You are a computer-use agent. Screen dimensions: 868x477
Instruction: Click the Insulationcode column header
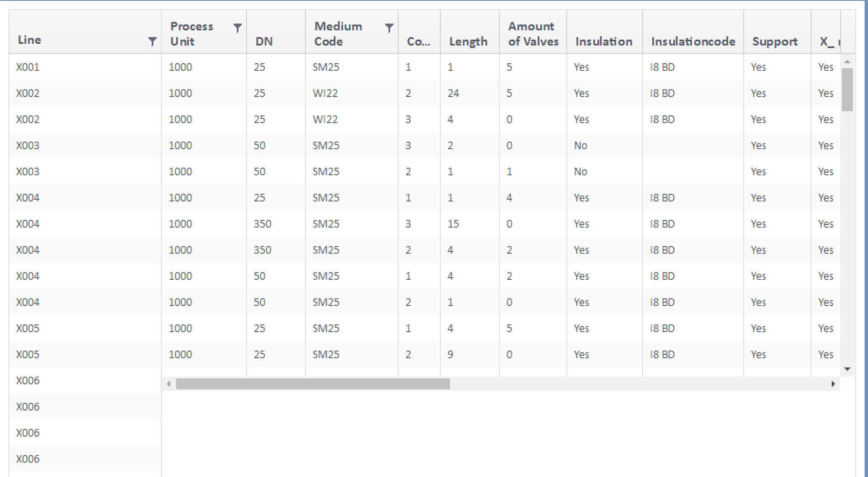(693, 41)
